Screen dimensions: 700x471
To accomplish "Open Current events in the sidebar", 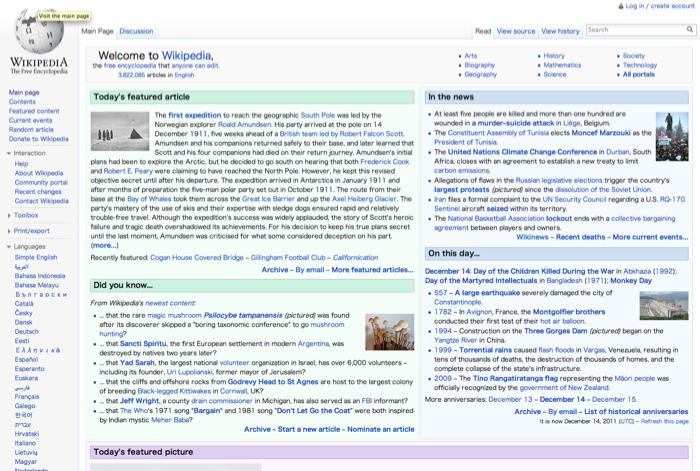I will [x=30, y=121].
